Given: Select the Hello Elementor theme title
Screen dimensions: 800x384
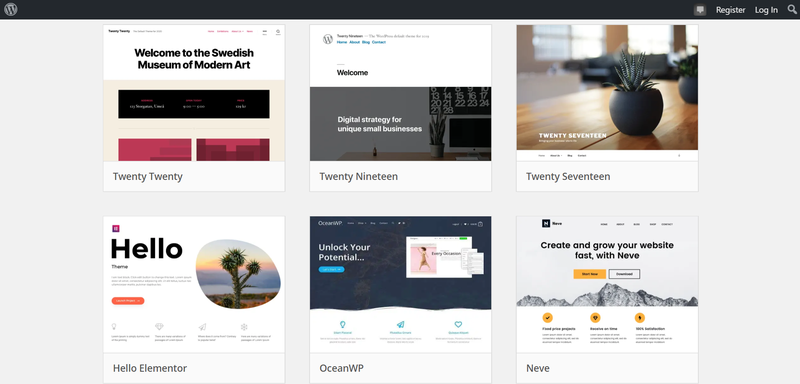Looking at the screenshot, I should point(150,368).
